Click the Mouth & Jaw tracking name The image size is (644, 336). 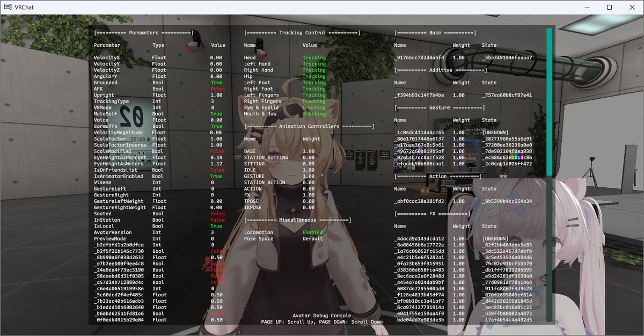pos(261,114)
